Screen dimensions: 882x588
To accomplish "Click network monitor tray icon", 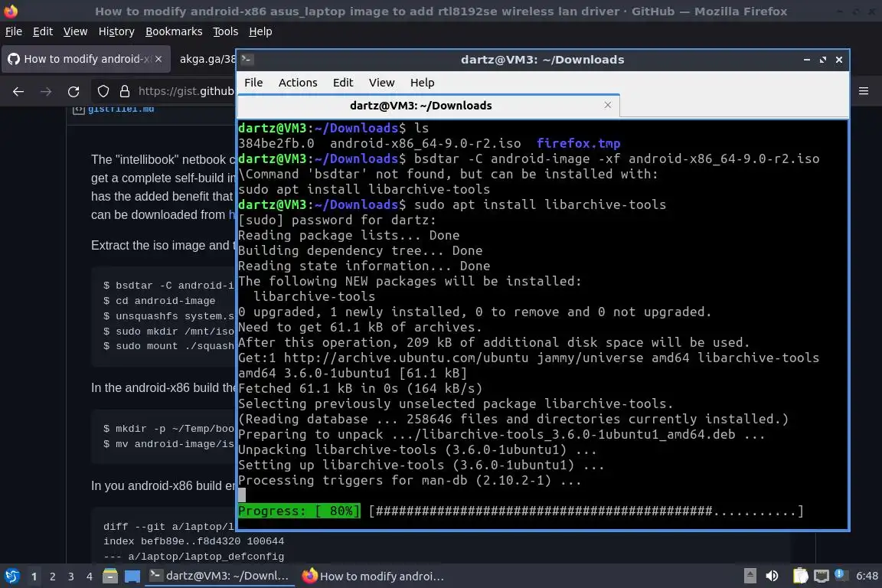I will pyautogui.click(x=822, y=576).
